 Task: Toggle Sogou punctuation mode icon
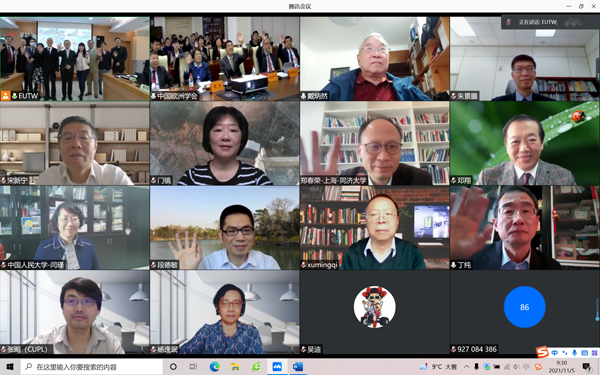[565, 352]
